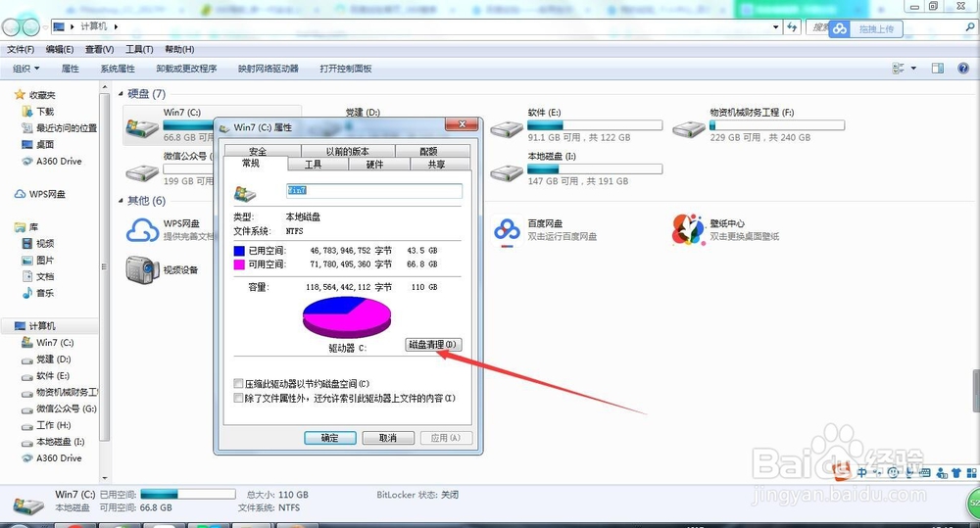980x528 pixels.
Task: Click the Win7 (C:) drive icon in hard disks
Action: (x=142, y=128)
